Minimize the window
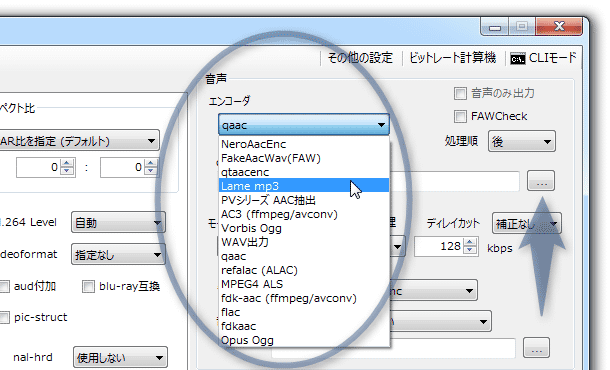This screenshot has height=370, width=610. pyautogui.click(x=495, y=27)
